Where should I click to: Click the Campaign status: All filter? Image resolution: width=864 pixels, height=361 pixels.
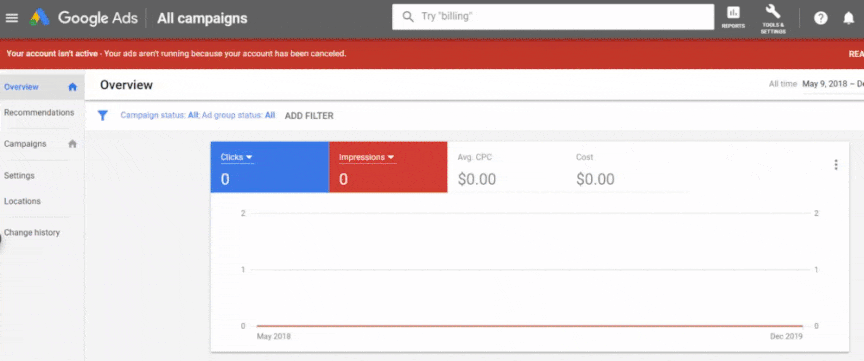(159, 115)
